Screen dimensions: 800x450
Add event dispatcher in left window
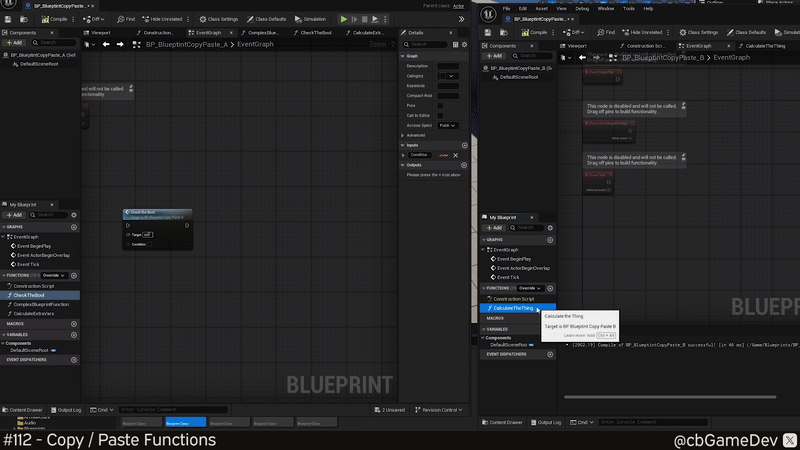[74, 360]
